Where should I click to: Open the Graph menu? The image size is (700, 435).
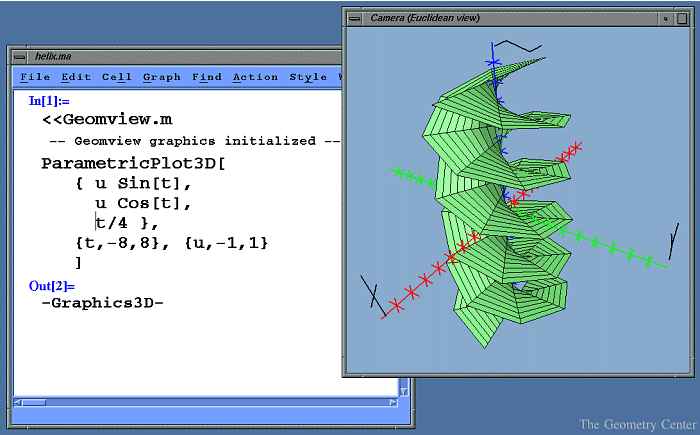[x=161, y=77]
